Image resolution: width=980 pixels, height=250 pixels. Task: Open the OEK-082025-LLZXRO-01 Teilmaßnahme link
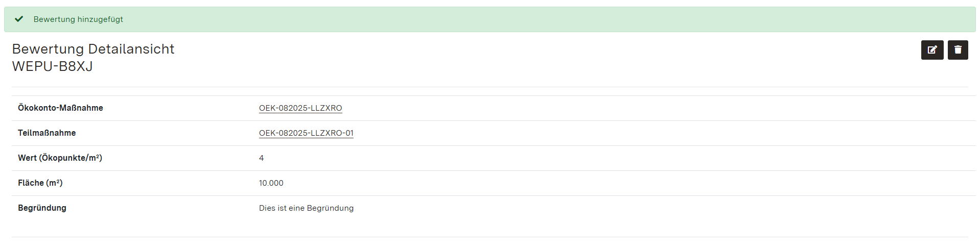306,133
